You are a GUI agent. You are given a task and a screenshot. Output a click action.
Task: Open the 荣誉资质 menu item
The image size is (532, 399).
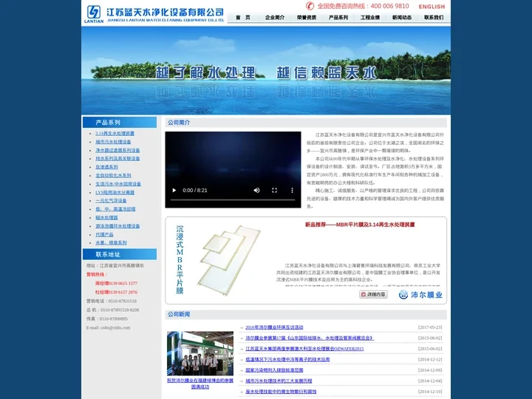307,18
